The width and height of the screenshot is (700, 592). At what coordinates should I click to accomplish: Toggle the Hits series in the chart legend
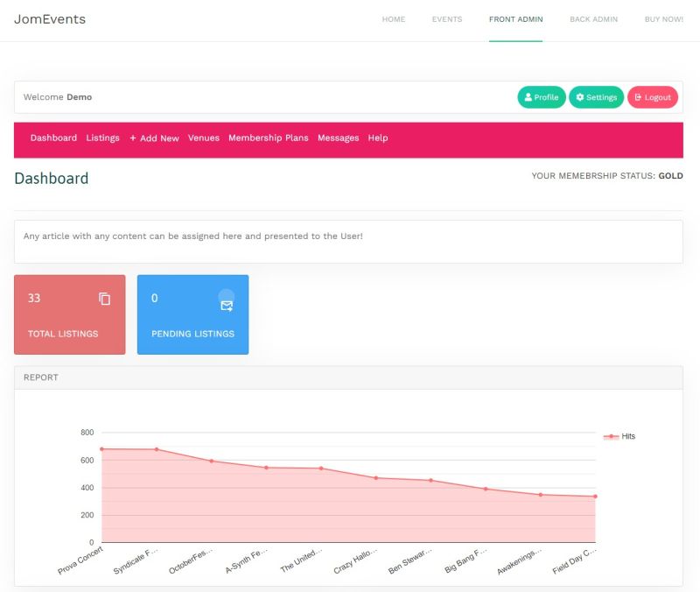pos(622,435)
